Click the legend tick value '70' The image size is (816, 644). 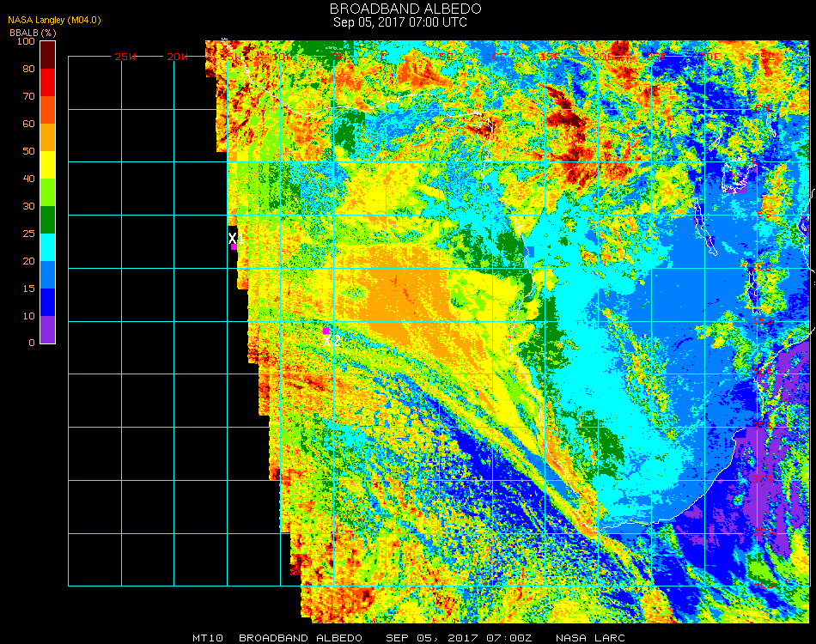(x=28, y=96)
